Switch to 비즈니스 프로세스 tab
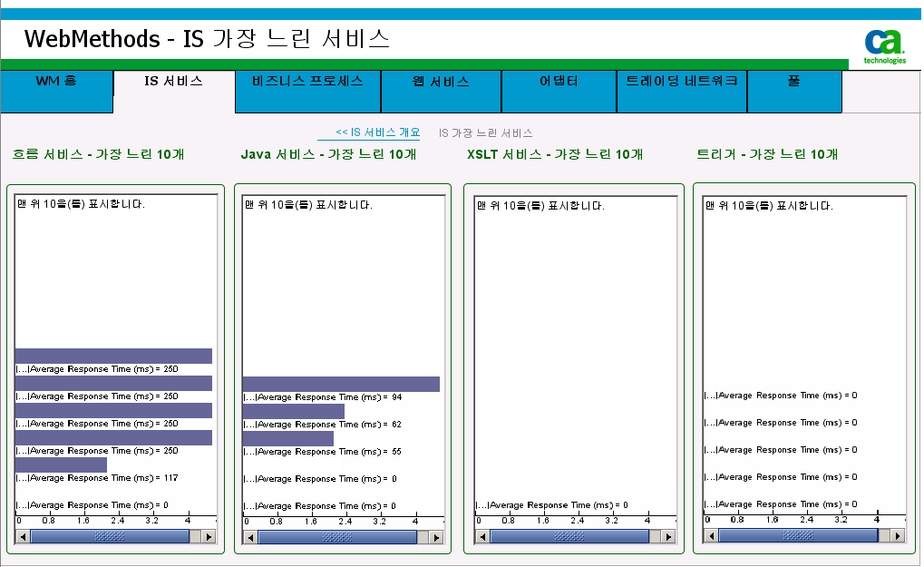Viewport: 924px width, 567px height. (x=307, y=92)
